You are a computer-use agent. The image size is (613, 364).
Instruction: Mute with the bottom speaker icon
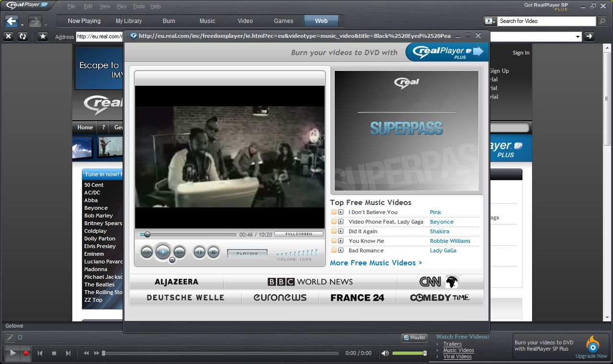tap(385, 353)
